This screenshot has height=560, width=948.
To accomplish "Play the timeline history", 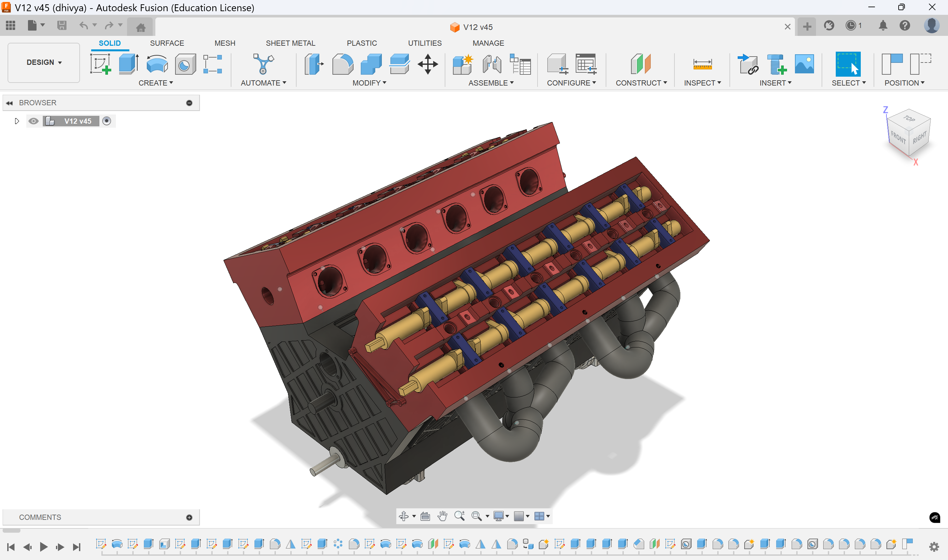I will tap(43, 547).
